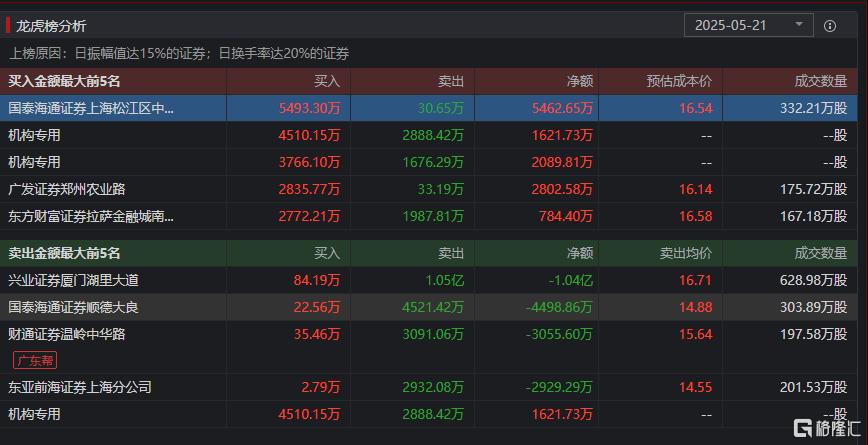Click the 197.58万股 volume cell

point(814,334)
